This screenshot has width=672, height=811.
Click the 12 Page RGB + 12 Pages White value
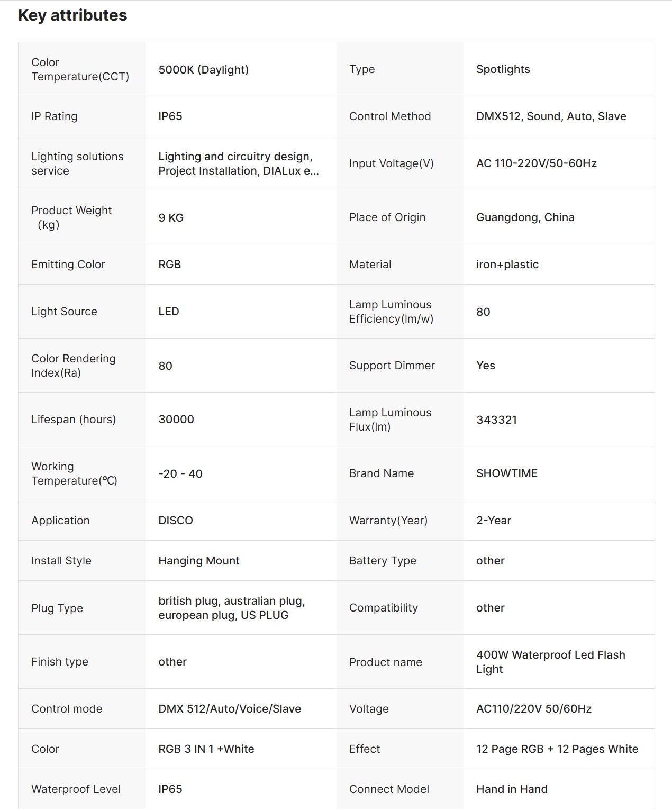[x=557, y=749]
